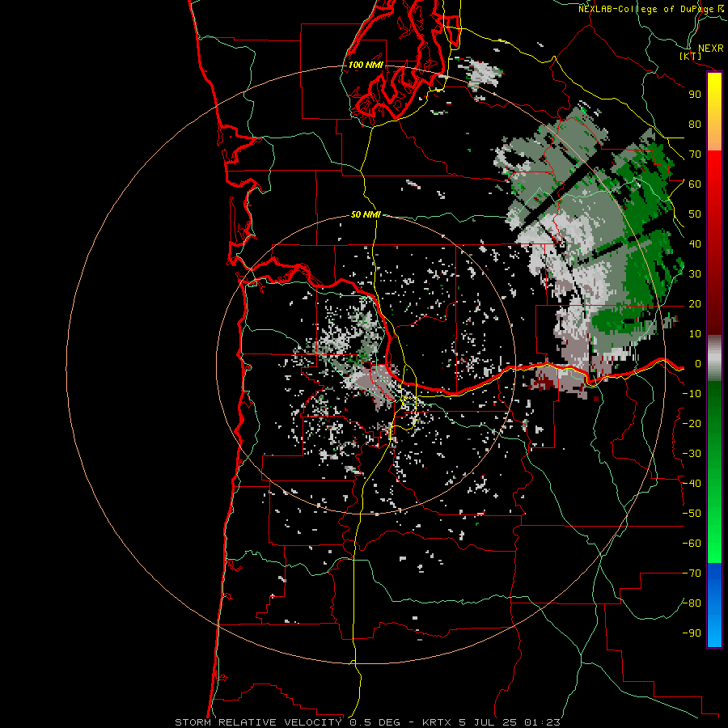The height and width of the screenshot is (728, 728).
Task: Click the '-70' value on velocity scale
Action: (x=692, y=574)
